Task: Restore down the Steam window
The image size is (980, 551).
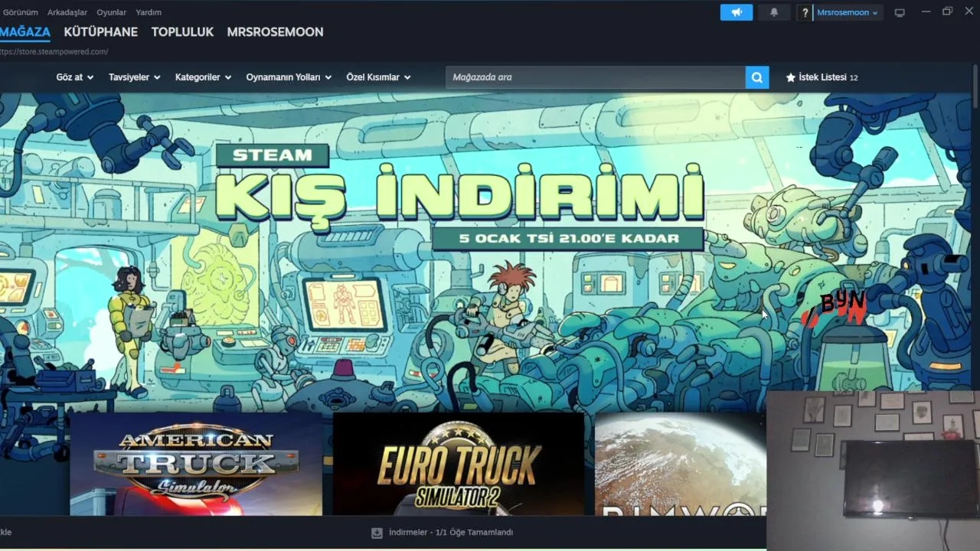Action: pos(947,11)
